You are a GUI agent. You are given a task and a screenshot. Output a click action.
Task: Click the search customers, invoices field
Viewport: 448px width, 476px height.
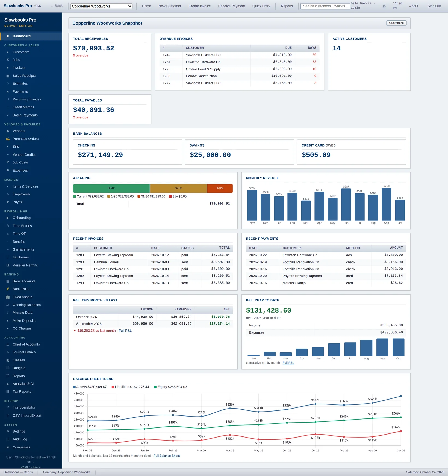325,6
